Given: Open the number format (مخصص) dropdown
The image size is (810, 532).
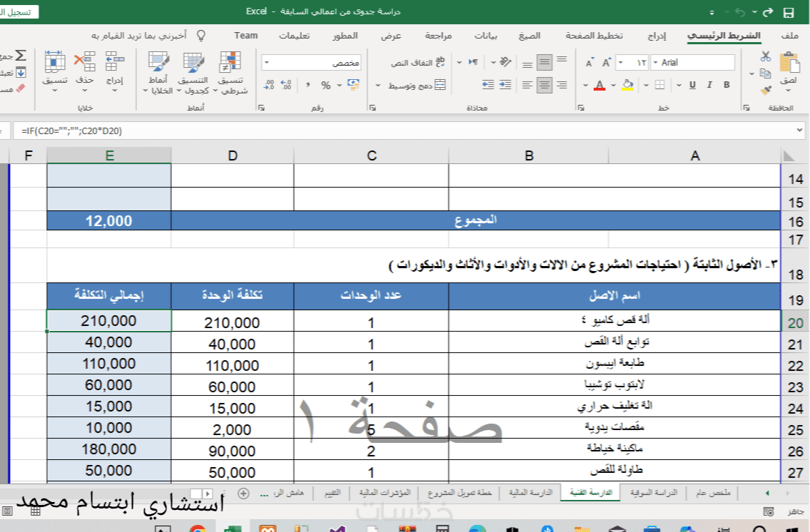Looking at the screenshot, I should coord(267,63).
